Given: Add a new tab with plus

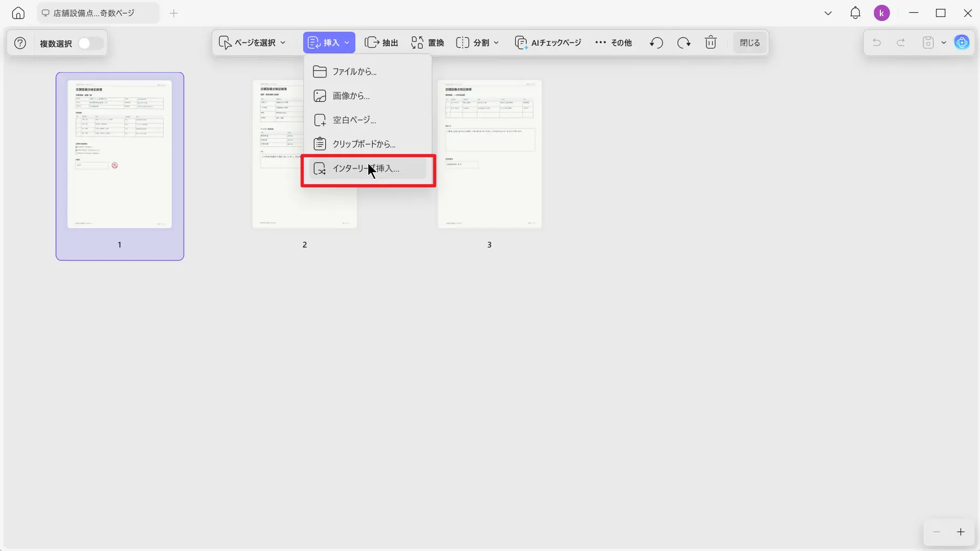Looking at the screenshot, I should tap(173, 13).
